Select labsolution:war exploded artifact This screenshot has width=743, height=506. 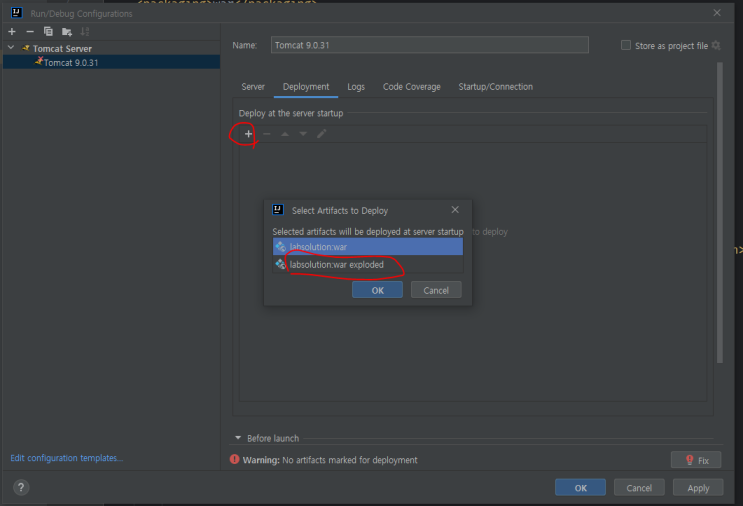(x=336, y=265)
